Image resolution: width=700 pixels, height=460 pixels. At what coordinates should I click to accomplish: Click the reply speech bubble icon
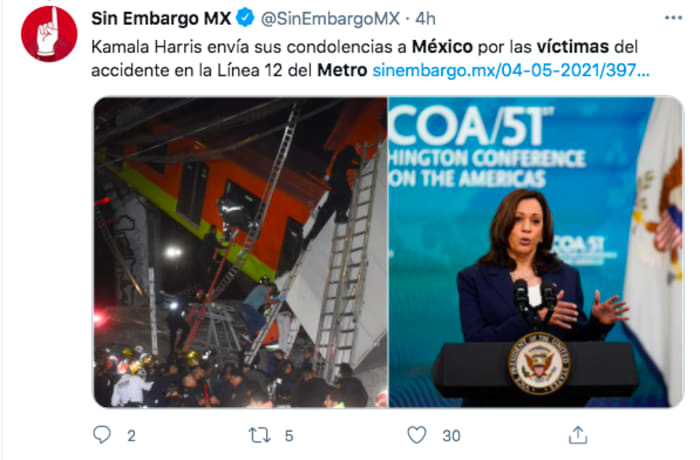click(x=102, y=435)
